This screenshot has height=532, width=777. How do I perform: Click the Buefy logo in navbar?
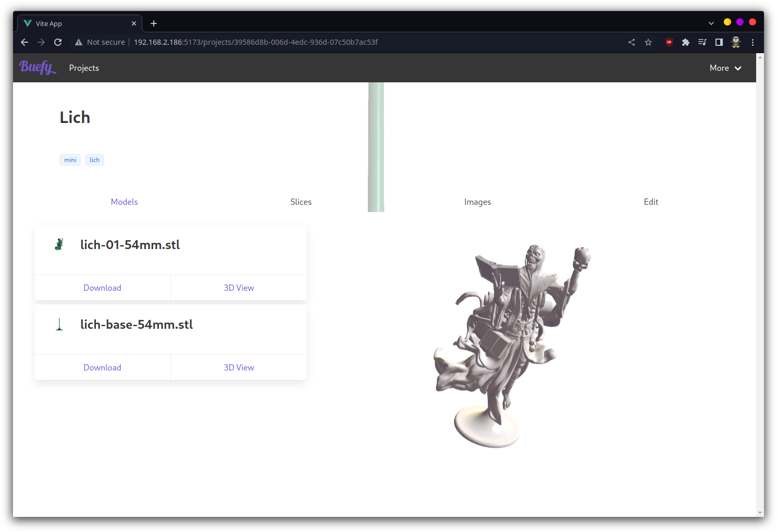(x=38, y=68)
